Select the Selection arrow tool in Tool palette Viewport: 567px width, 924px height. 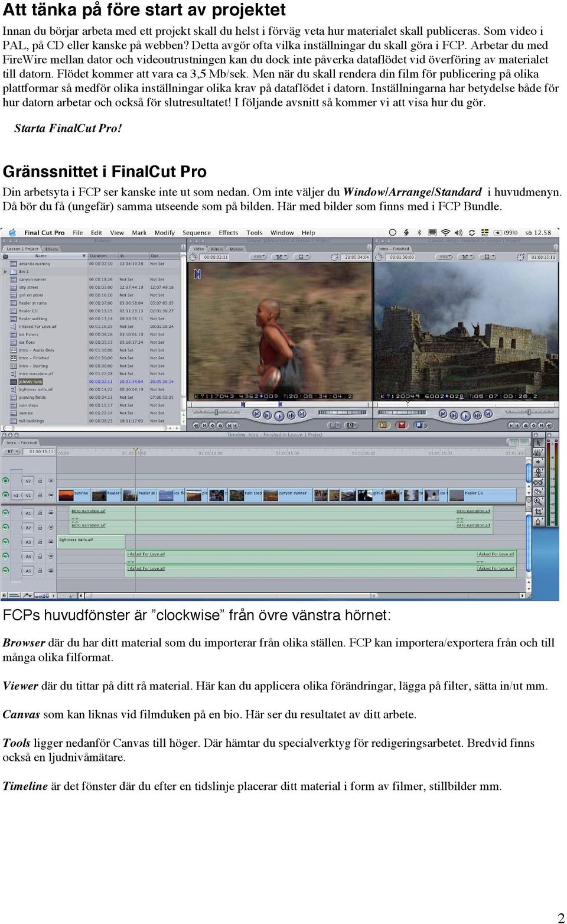tap(538, 443)
